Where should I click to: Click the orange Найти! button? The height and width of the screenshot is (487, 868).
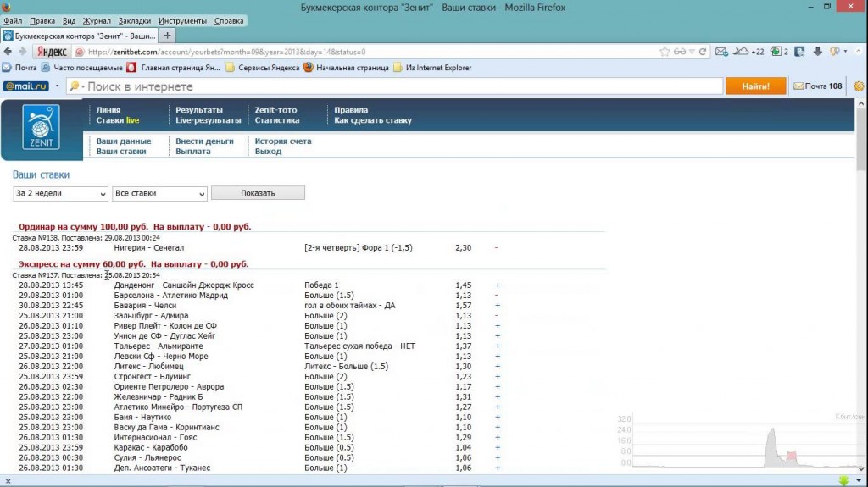755,86
